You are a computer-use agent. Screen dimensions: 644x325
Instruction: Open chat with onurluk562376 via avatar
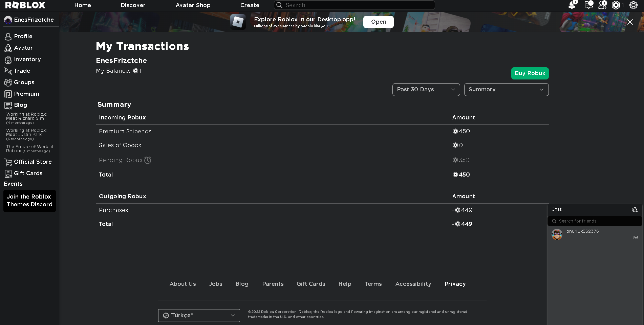[557, 234]
